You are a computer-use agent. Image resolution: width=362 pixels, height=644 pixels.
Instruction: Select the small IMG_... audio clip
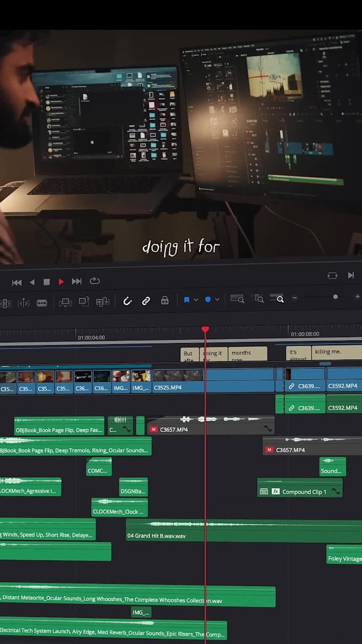141,613
